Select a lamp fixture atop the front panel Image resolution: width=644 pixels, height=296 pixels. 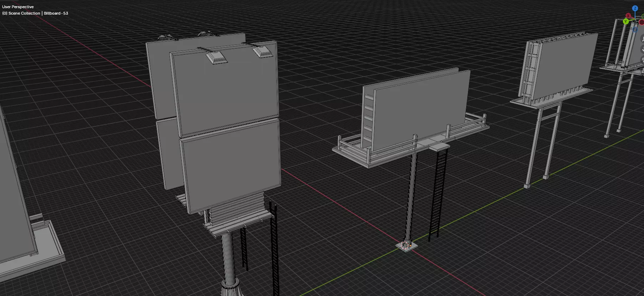pos(216,57)
